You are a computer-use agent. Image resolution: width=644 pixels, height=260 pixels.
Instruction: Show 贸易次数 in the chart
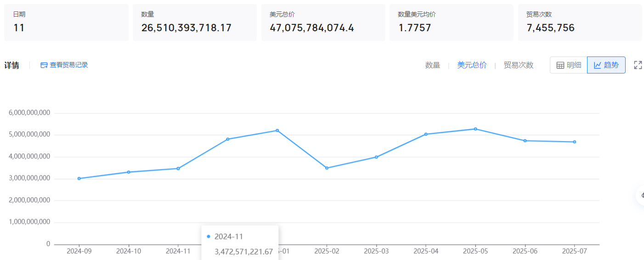(x=519, y=65)
